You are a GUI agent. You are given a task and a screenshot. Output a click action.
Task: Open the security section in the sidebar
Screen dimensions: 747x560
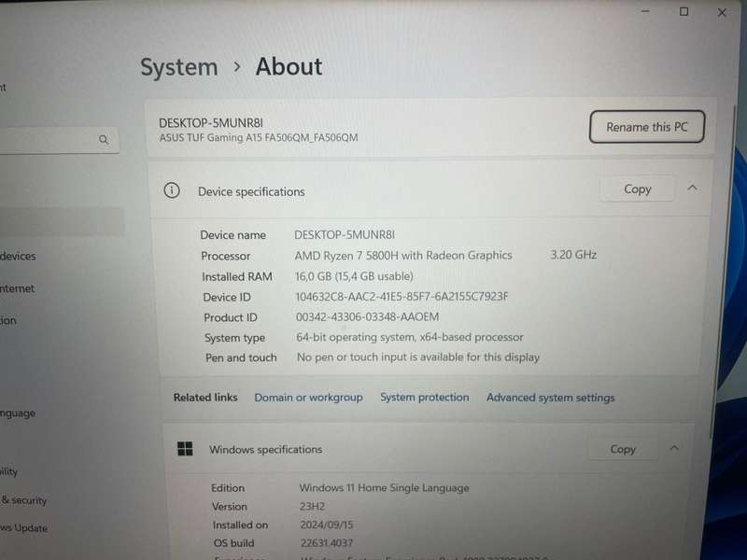click(24, 500)
